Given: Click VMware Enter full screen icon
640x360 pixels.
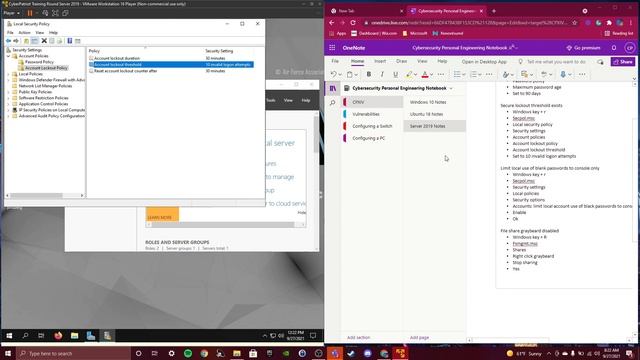Looking at the screenshot, I should click(x=55, y=13).
